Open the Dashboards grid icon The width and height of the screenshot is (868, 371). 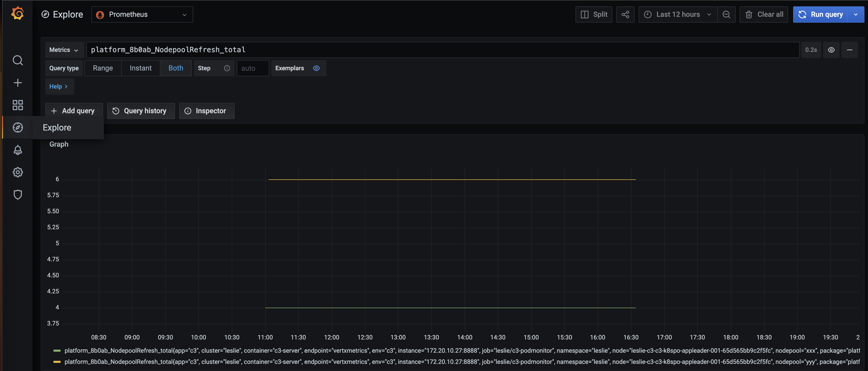18,105
